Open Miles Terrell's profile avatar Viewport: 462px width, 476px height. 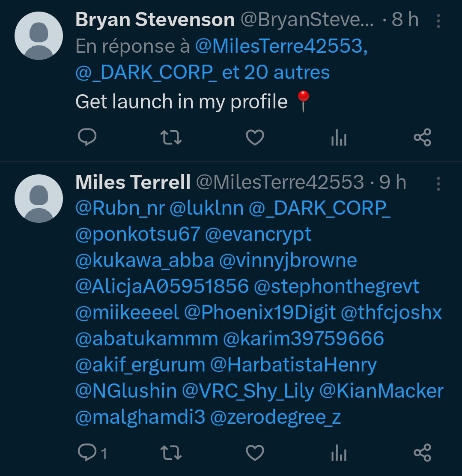pyautogui.click(x=39, y=198)
